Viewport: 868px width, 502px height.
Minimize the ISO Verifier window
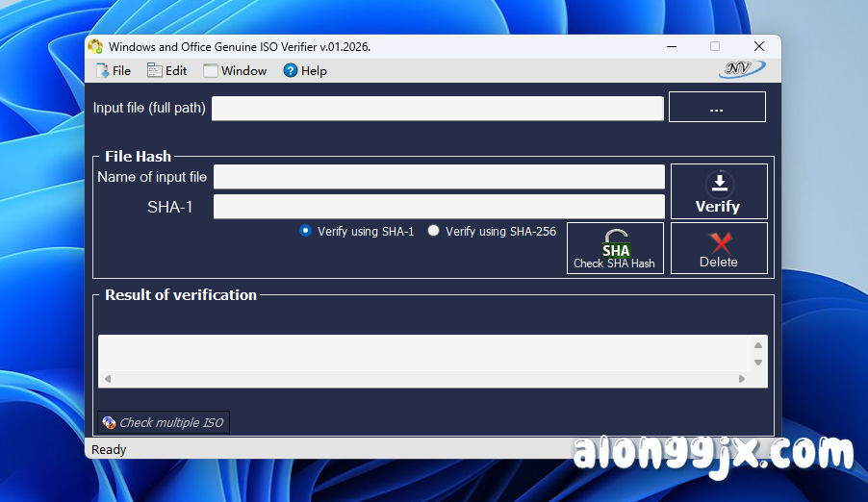[x=672, y=46]
